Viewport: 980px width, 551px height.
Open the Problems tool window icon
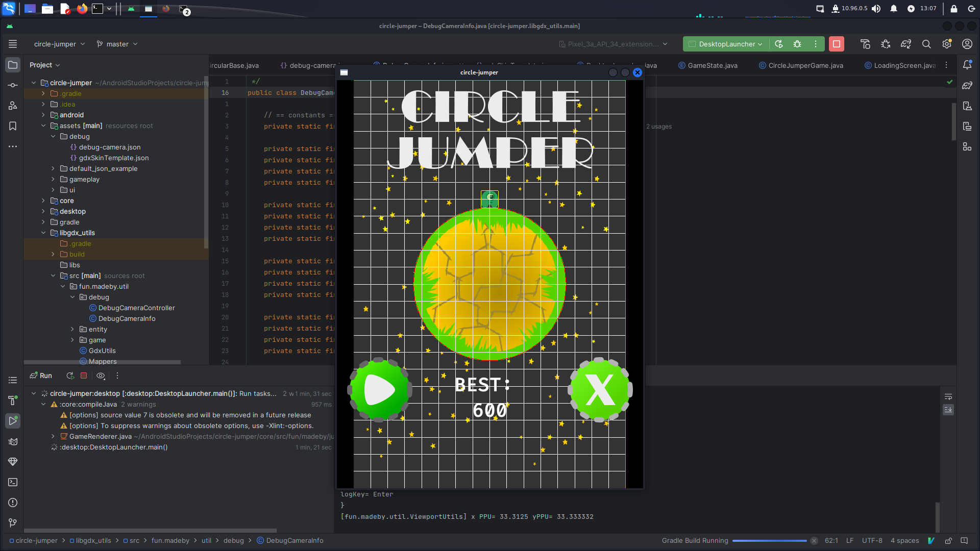[13, 503]
